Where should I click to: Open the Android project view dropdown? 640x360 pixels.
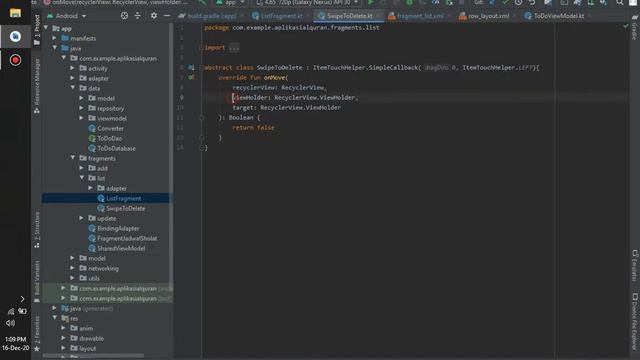[67, 16]
